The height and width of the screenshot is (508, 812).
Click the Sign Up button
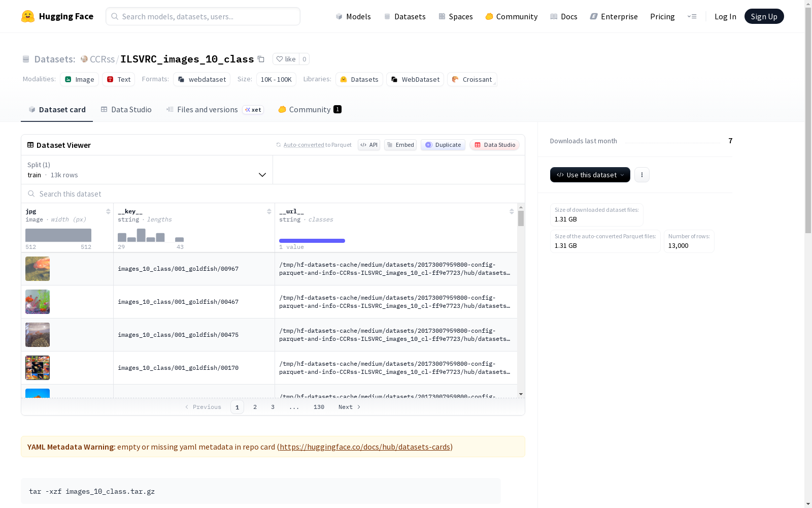pyautogui.click(x=764, y=16)
